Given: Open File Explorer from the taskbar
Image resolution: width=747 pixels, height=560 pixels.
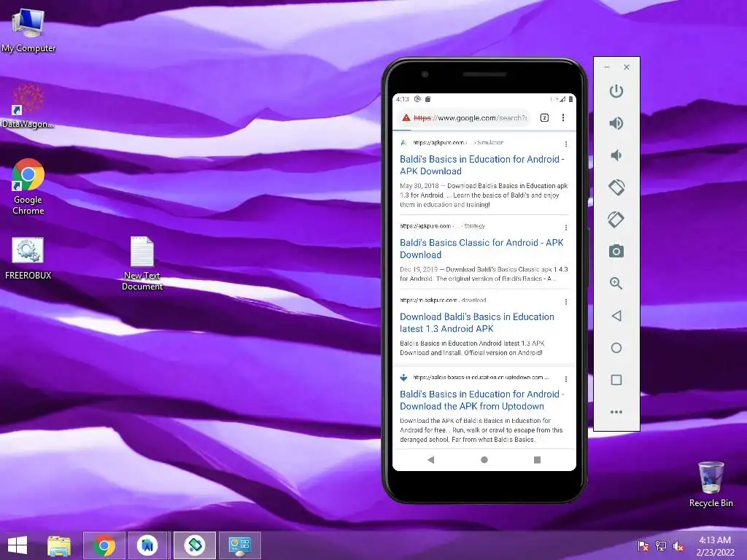Looking at the screenshot, I should coord(59,545).
